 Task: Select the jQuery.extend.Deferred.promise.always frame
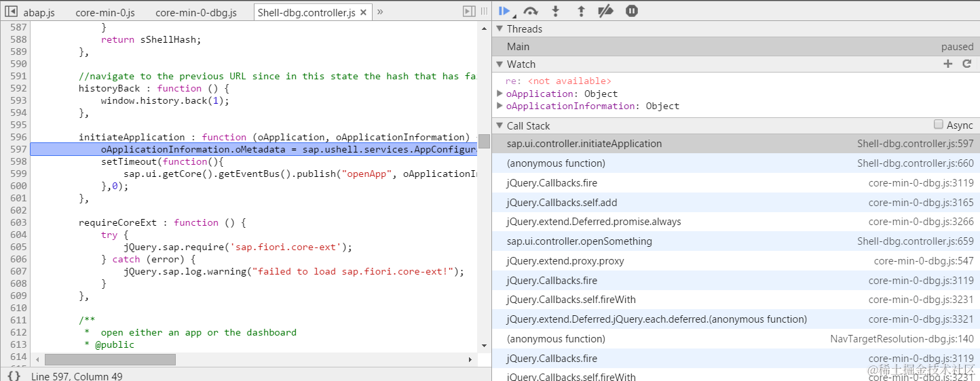click(736, 222)
